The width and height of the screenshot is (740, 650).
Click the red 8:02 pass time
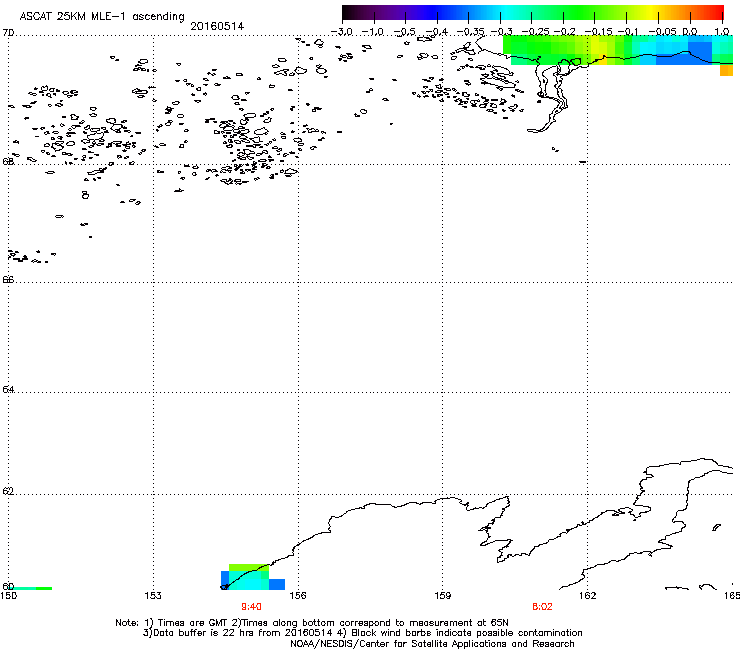pos(542,607)
